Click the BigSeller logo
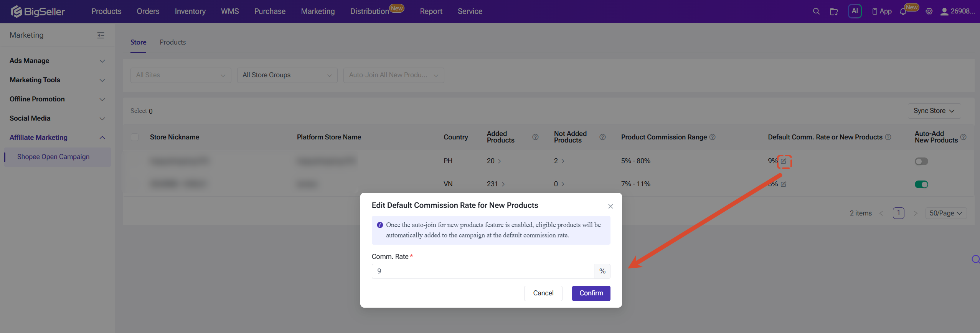The width and height of the screenshot is (980, 333). coord(38,12)
